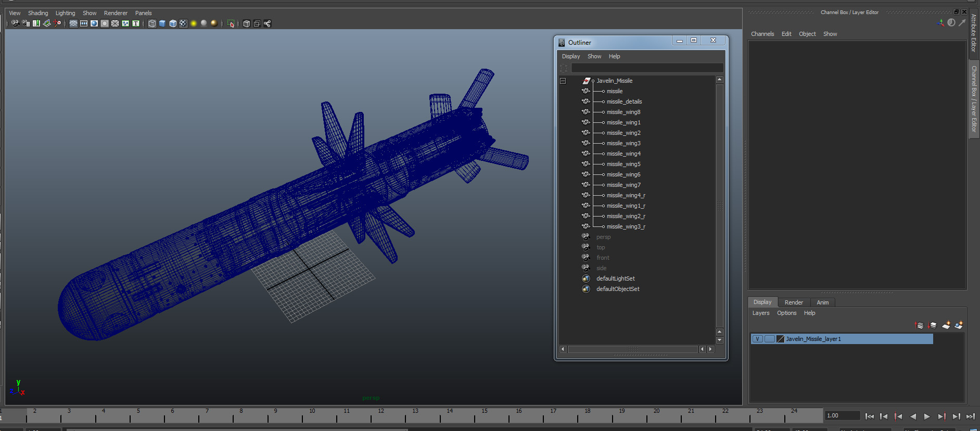Screen dimensions: 980x431
Task: Open the Outliner Display menu
Action: pyautogui.click(x=571, y=56)
